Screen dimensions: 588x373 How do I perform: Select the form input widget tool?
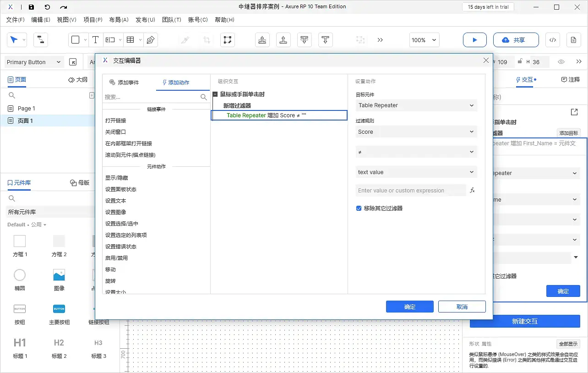pos(110,40)
